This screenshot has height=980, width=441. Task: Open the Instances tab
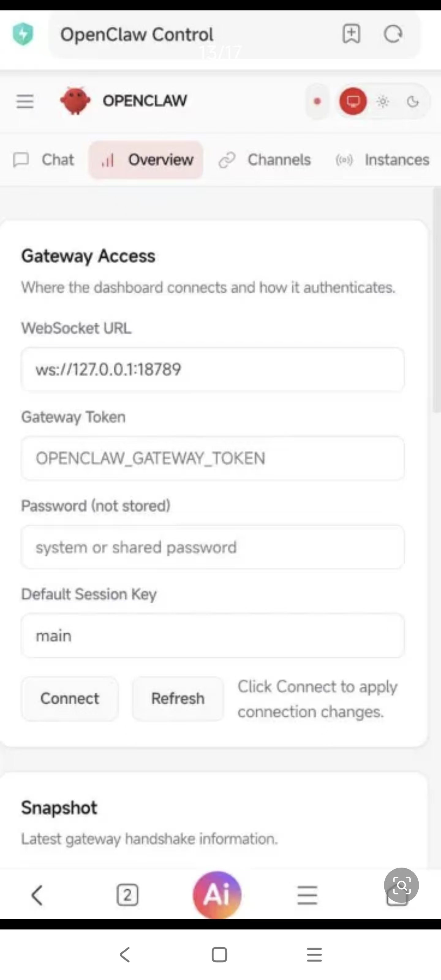tap(383, 160)
